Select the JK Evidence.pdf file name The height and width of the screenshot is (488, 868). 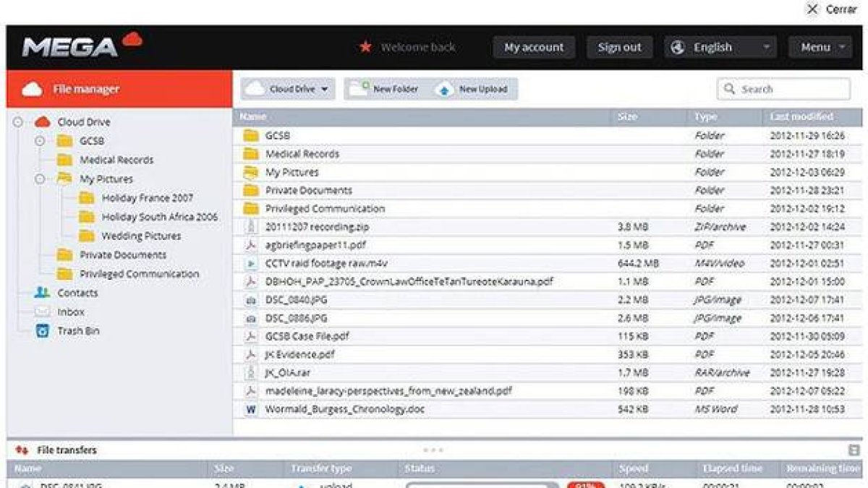(x=300, y=354)
